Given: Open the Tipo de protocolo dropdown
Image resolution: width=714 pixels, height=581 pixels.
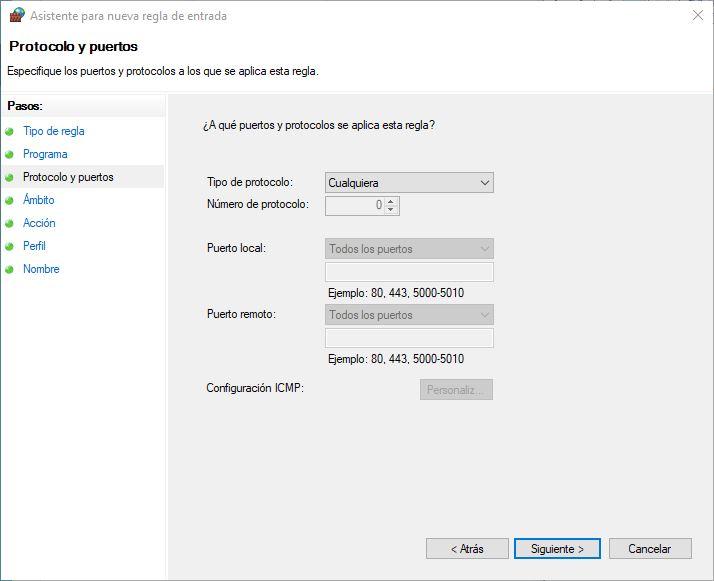Looking at the screenshot, I should tap(409, 183).
